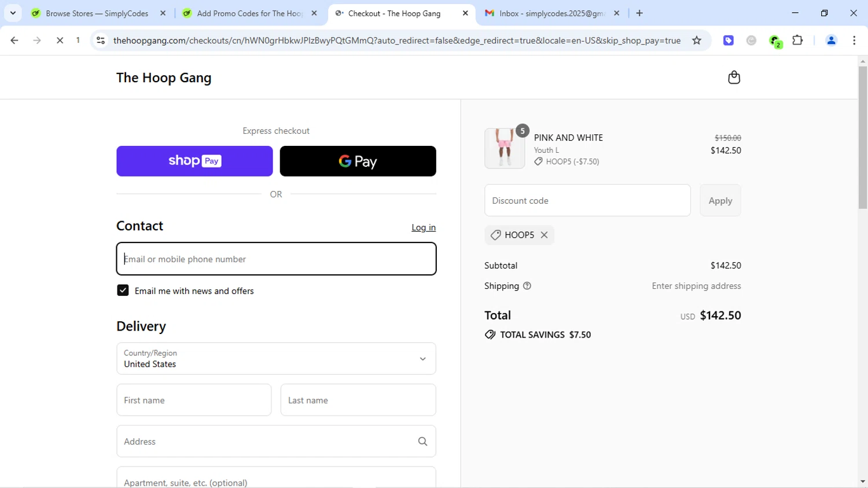
Task: Click the Pink and White product thumbnail
Action: point(505,148)
